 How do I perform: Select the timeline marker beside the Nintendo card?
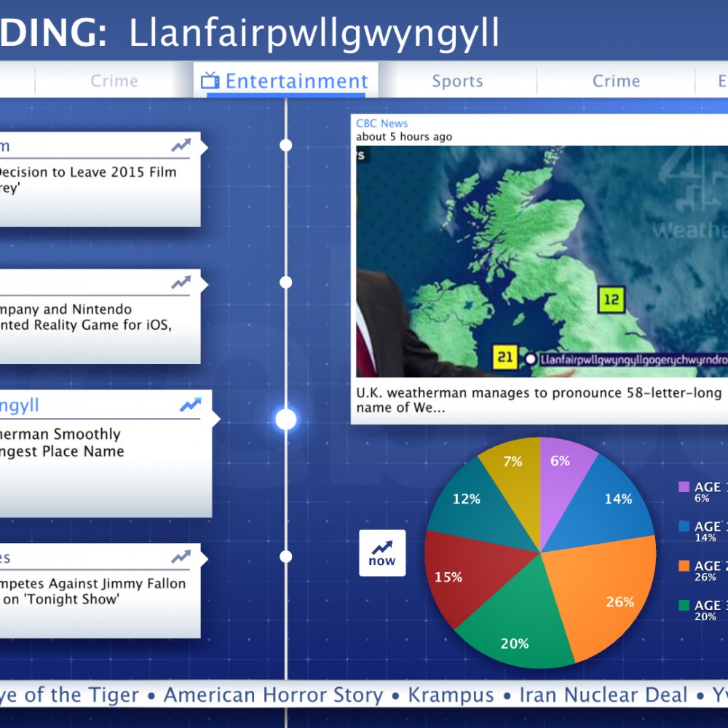(x=286, y=282)
